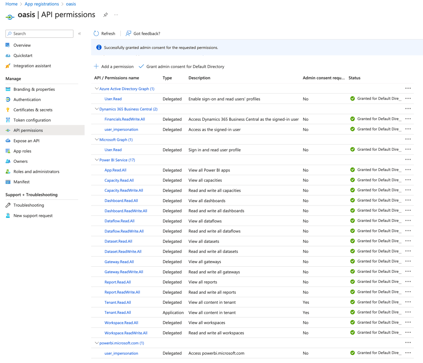423x363 pixels.
Task: Click the plus icon of Add a permission
Action: click(96, 66)
